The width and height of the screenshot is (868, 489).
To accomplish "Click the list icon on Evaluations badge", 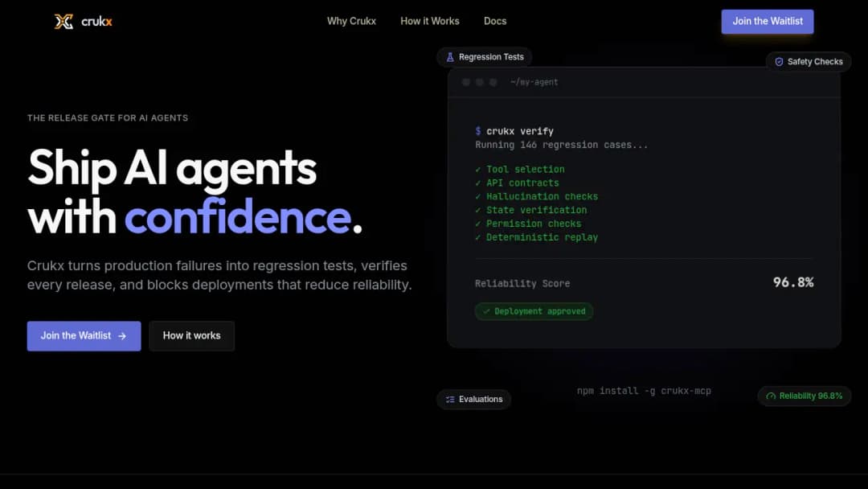I will pos(450,399).
